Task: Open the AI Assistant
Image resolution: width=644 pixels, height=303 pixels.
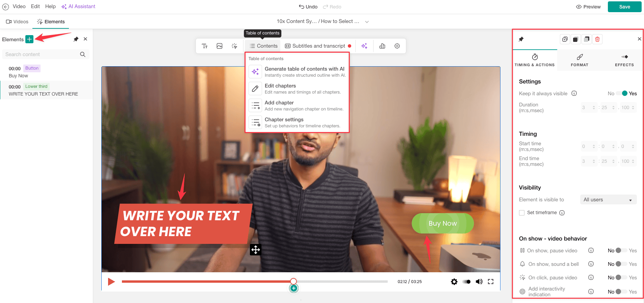Action: tap(78, 6)
